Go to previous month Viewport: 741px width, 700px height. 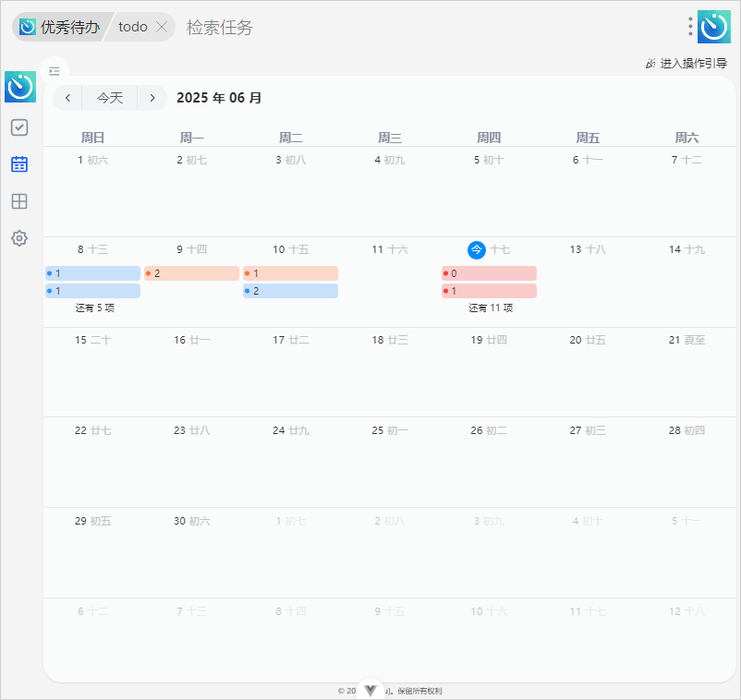pyautogui.click(x=67, y=98)
